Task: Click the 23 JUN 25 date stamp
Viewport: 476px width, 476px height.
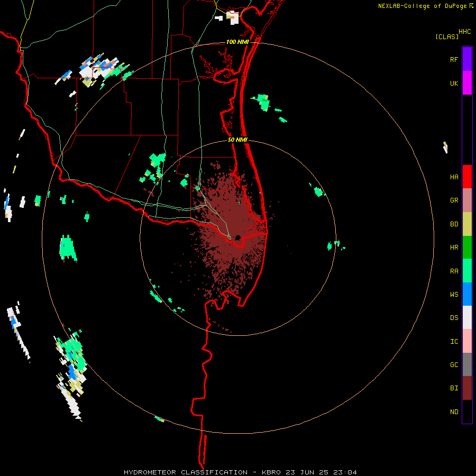Action: point(307,472)
